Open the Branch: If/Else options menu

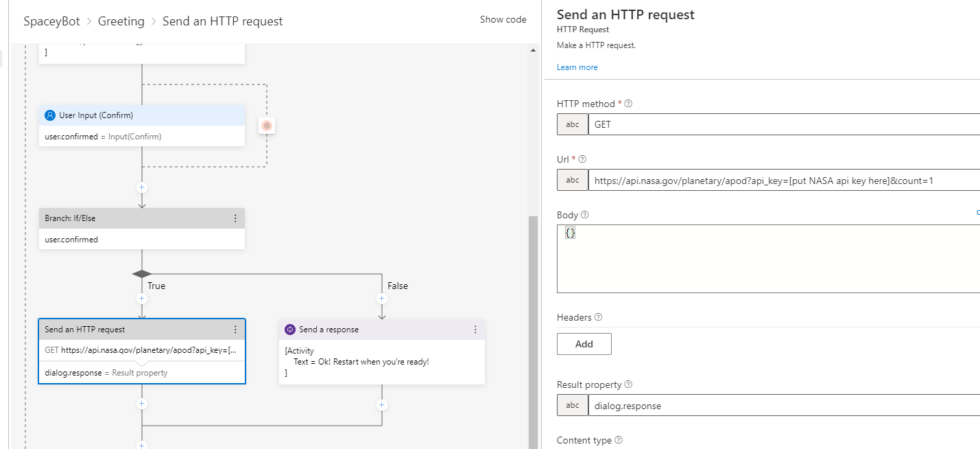235,218
